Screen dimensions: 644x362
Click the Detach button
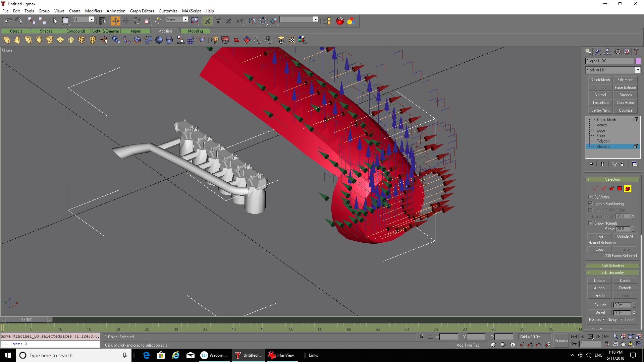tap(625, 288)
